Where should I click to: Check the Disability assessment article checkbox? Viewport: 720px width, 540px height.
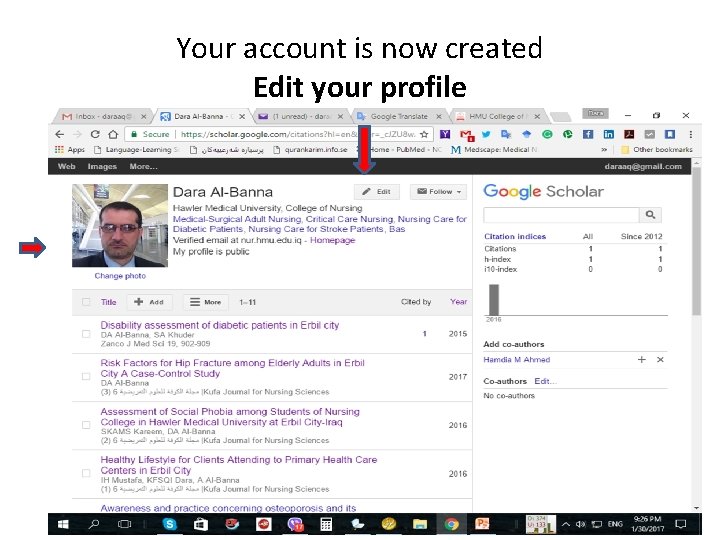[x=86, y=334]
